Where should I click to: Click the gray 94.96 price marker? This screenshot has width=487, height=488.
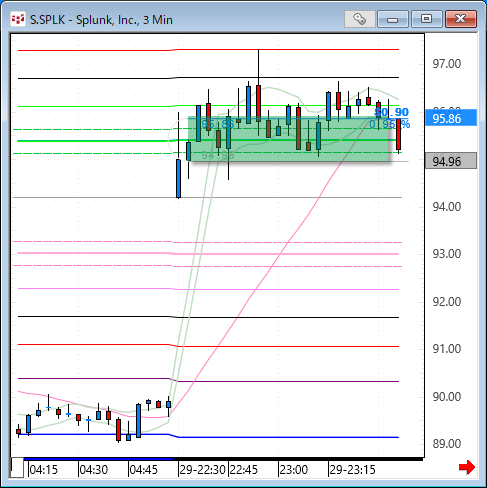pos(451,161)
